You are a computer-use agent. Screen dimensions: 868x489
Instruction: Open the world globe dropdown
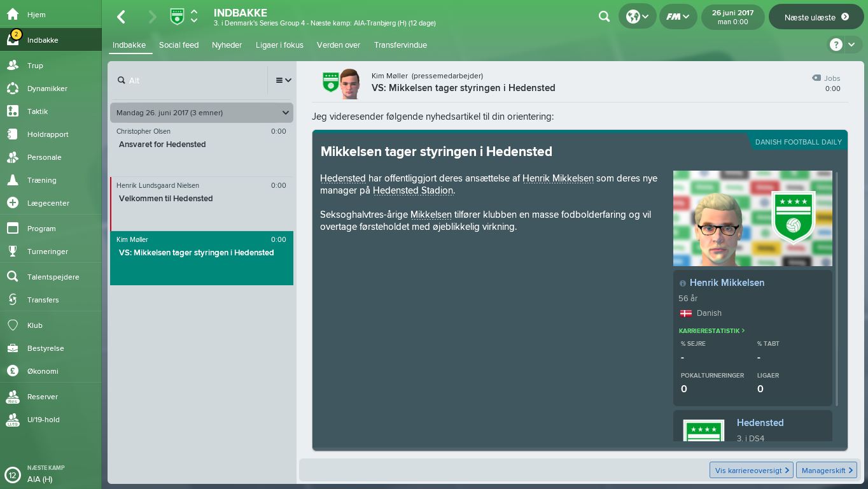coord(637,17)
